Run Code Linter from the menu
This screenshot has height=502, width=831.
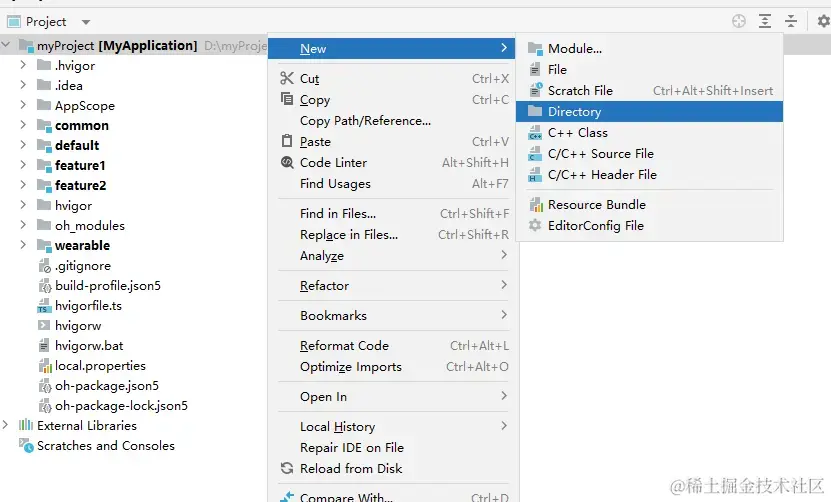pos(392,163)
